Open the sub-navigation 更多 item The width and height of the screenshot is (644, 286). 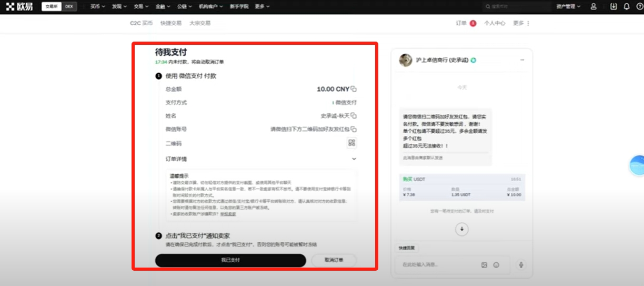[x=519, y=23]
